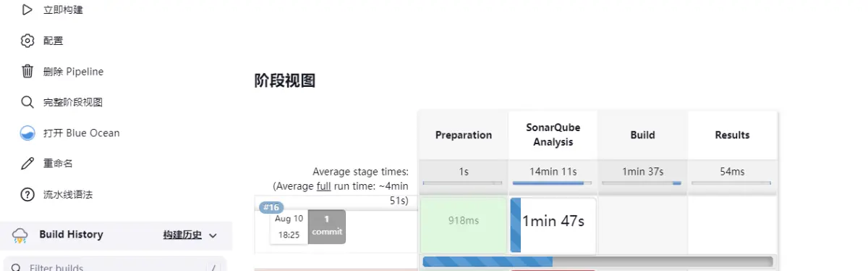Click the trash icon for 删除 Pipeline
868x271 pixels.
pyautogui.click(x=27, y=72)
